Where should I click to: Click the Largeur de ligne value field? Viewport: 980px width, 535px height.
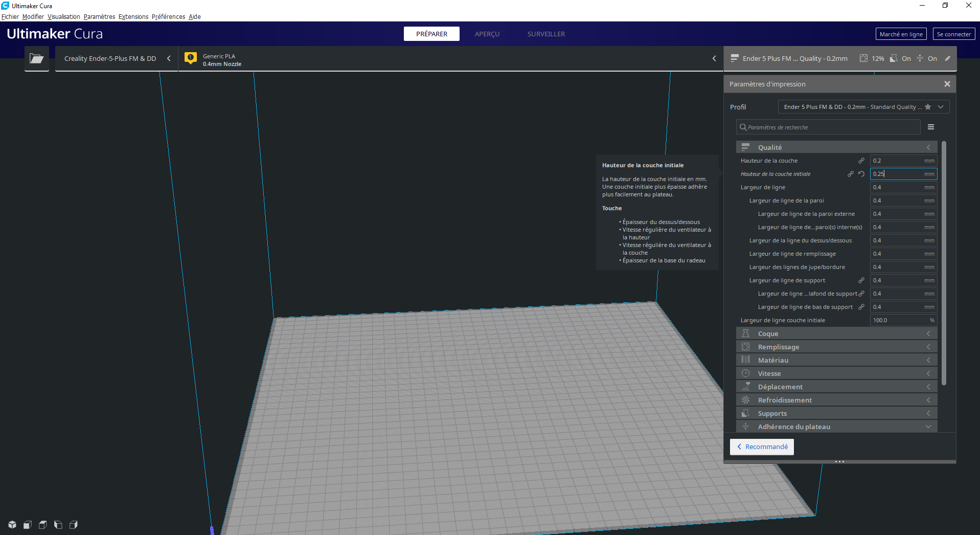click(x=903, y=187)
